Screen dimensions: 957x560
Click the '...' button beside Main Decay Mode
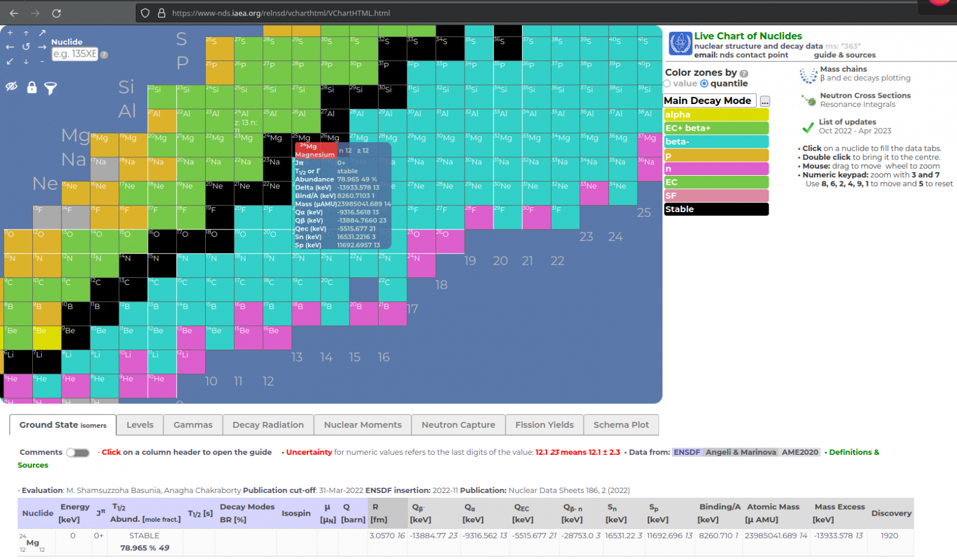coord(764,101)
